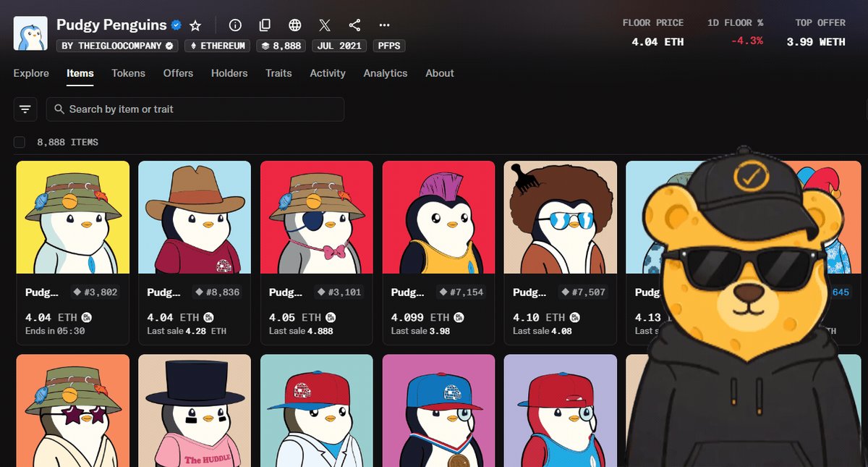
Task: Click the 'Last sale 4.888' text
Action: (x=301, y=331)
